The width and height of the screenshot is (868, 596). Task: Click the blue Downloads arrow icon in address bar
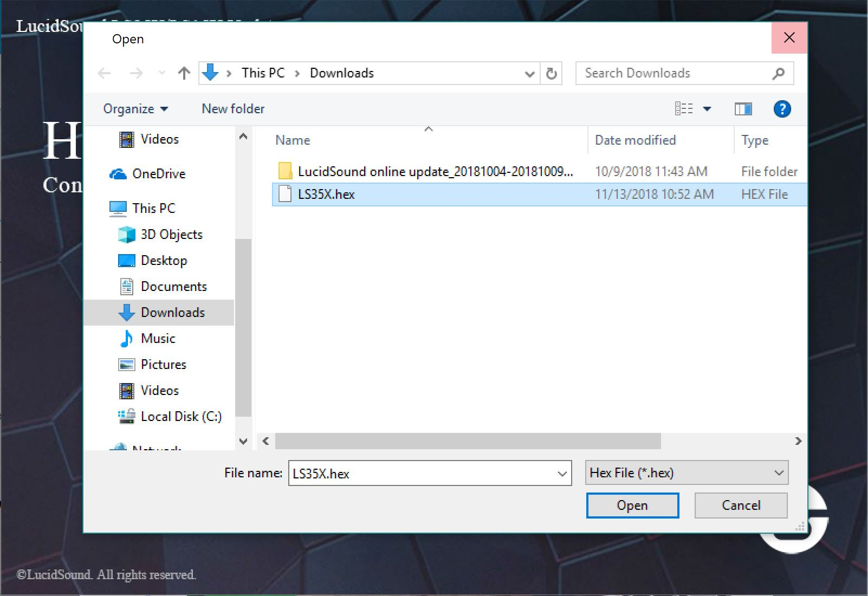click(210, 73)
